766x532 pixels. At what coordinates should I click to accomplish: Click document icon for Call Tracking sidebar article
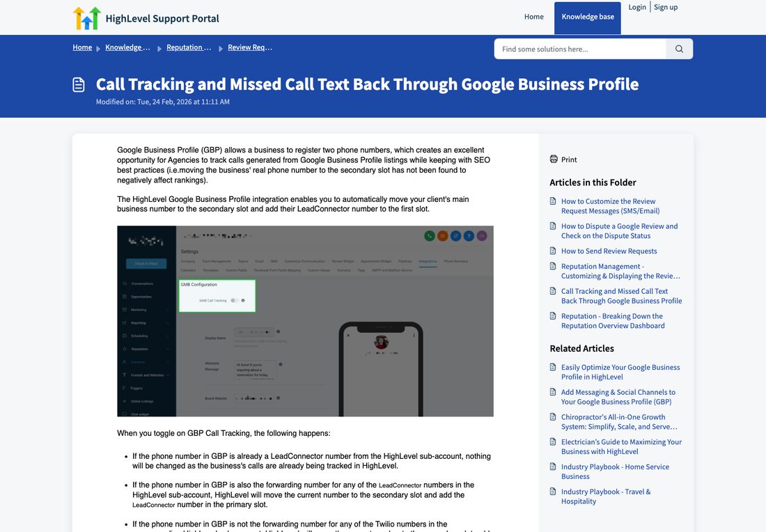coord(553,290)
